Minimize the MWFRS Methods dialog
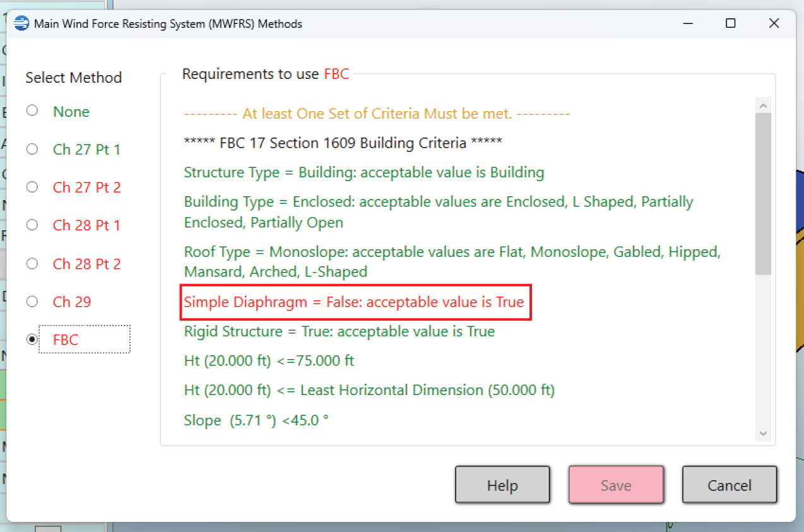The image size is (804, 532). [687, 23]
